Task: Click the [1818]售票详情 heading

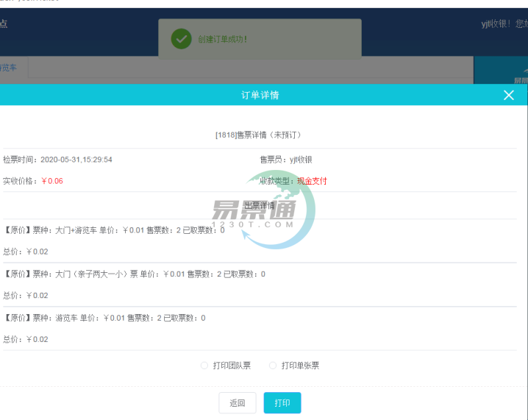Action: [x=257, y=135]
